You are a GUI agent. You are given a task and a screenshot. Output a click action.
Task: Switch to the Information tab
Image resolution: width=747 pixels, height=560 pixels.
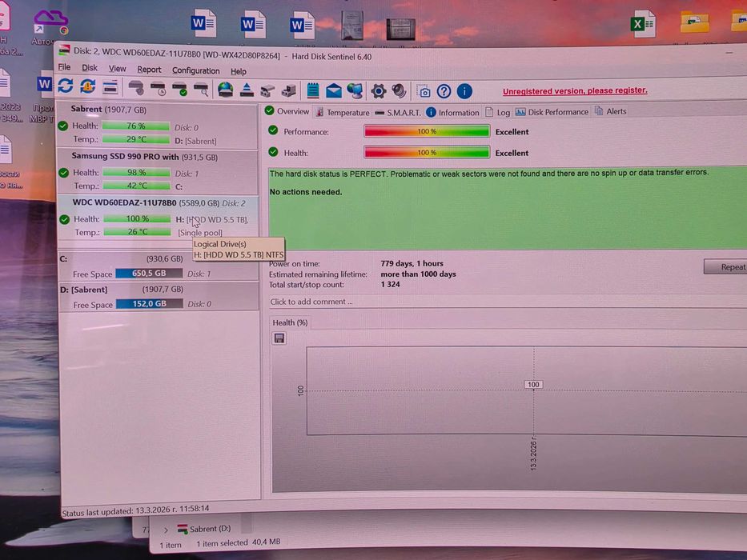(452, 112)
